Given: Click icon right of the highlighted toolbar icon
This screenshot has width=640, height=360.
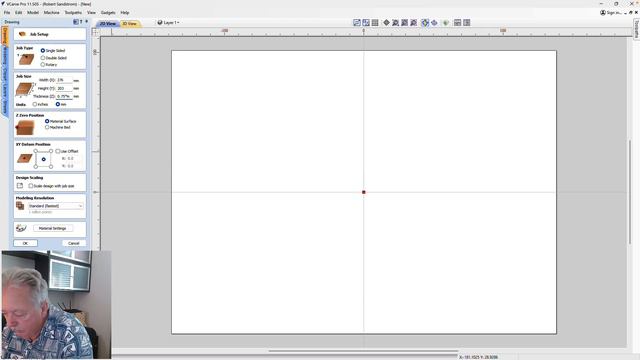Looking at the screenshot, I should pos(434,23).
